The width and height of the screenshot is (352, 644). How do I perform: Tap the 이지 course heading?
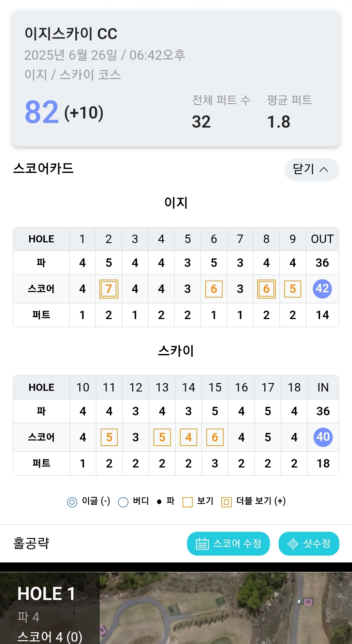[x=176, y=203]
